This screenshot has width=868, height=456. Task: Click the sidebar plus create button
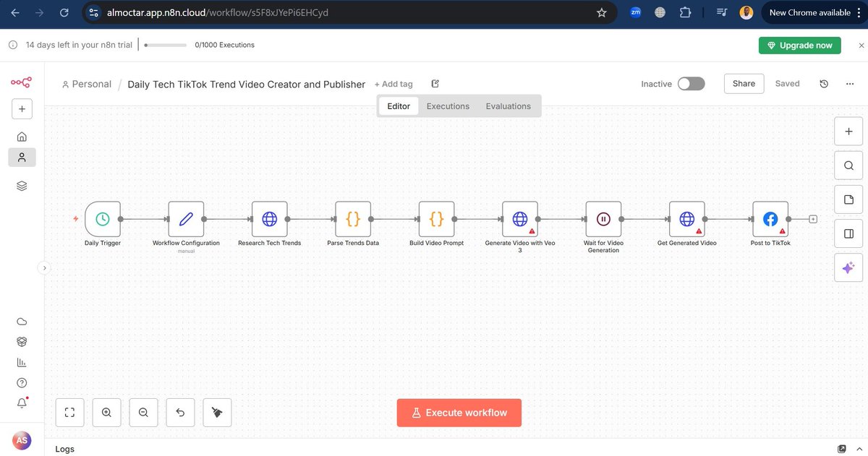pos(22,109)
